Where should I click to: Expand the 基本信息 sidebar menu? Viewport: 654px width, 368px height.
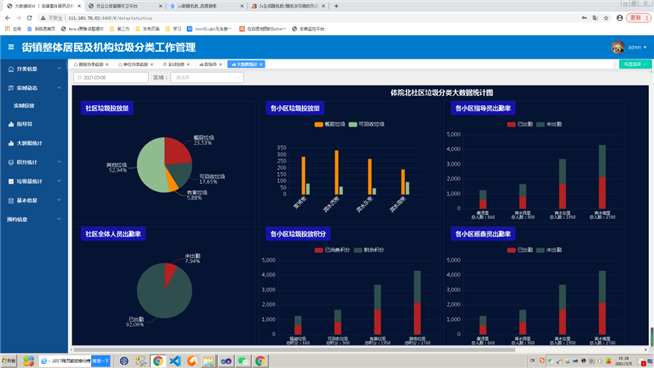point(33,201)
